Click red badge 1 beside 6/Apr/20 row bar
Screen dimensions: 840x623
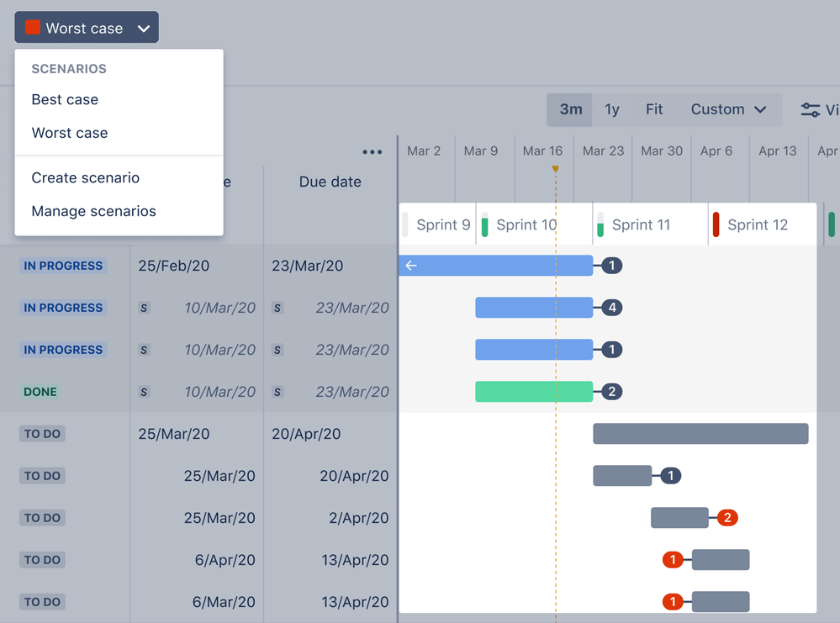[673, 560]
